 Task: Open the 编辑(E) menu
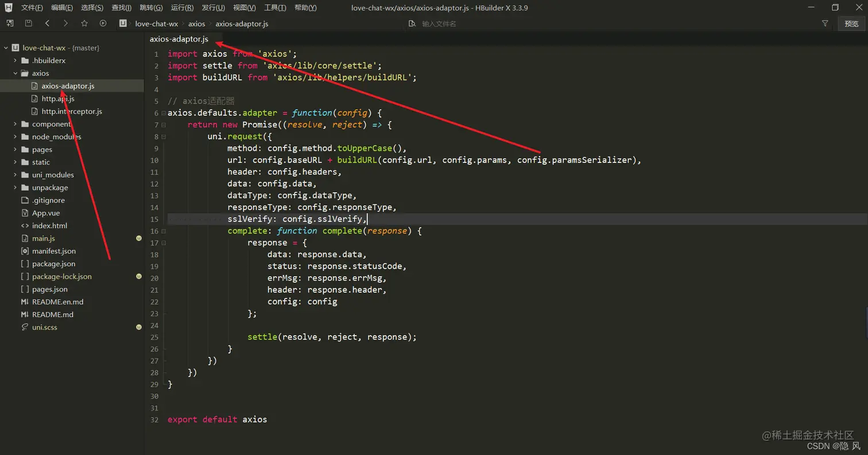point(62,7)
